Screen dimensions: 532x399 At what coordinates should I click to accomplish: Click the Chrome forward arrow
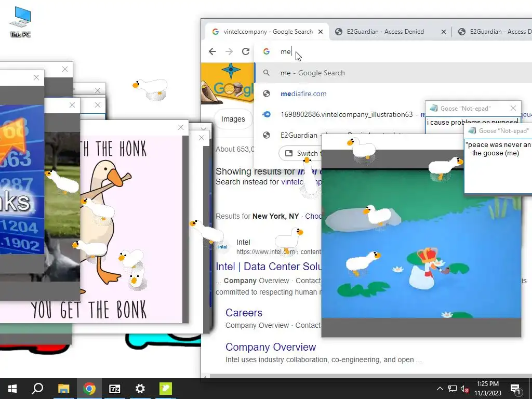click(229, 51)
